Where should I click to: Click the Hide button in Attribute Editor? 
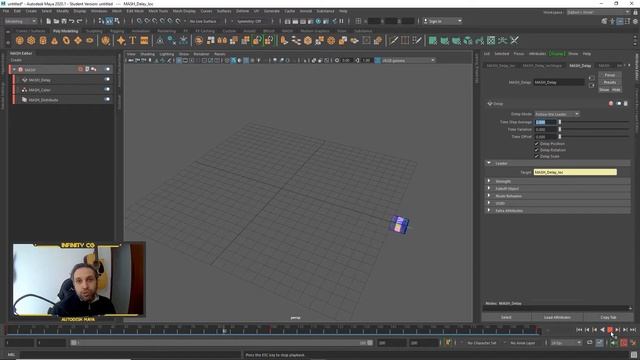click(616, 89)
